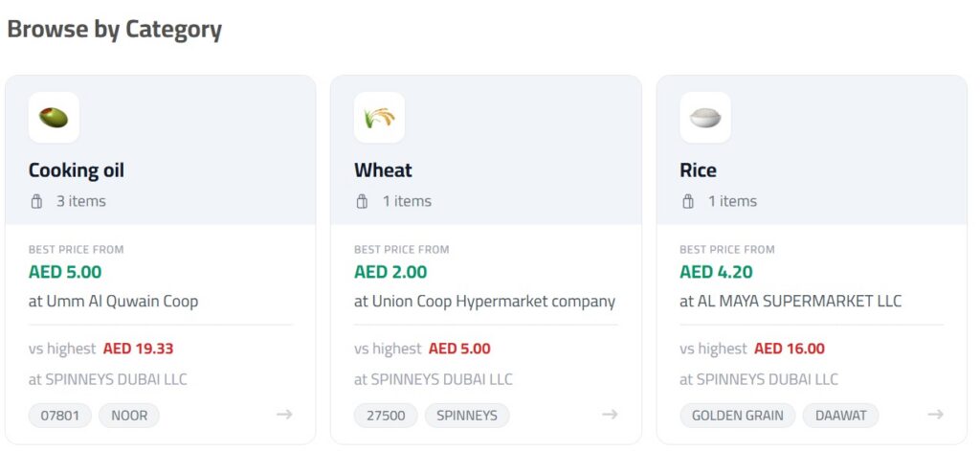Open the Cooking oil category
Image resolution: width=980 pixels, height=451 pixels.
(x=77, y=170)
